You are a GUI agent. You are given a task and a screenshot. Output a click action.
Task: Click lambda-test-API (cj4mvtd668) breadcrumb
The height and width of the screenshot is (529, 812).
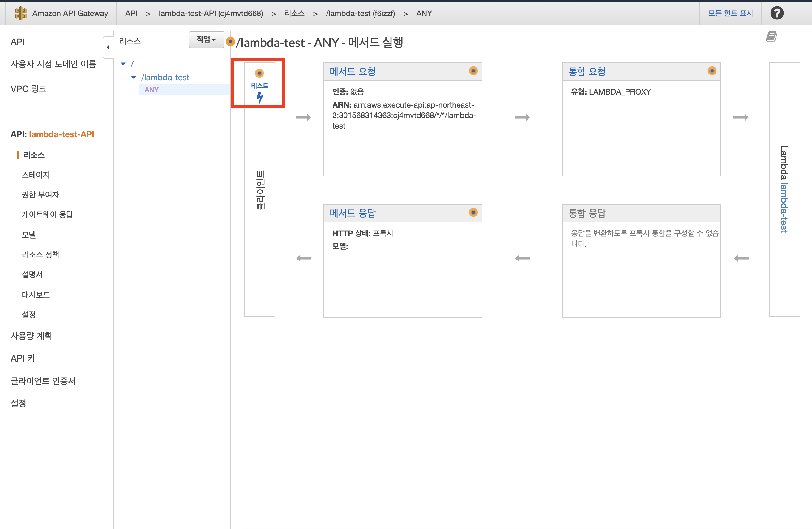(211, 13)
